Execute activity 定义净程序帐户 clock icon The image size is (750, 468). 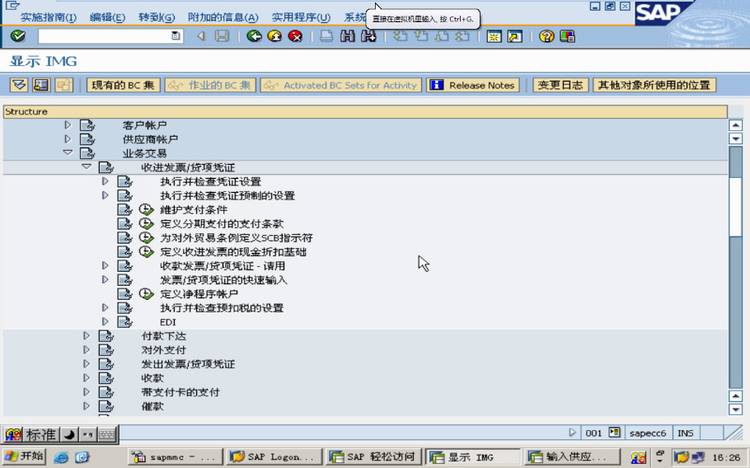click(x=146, y=294)
